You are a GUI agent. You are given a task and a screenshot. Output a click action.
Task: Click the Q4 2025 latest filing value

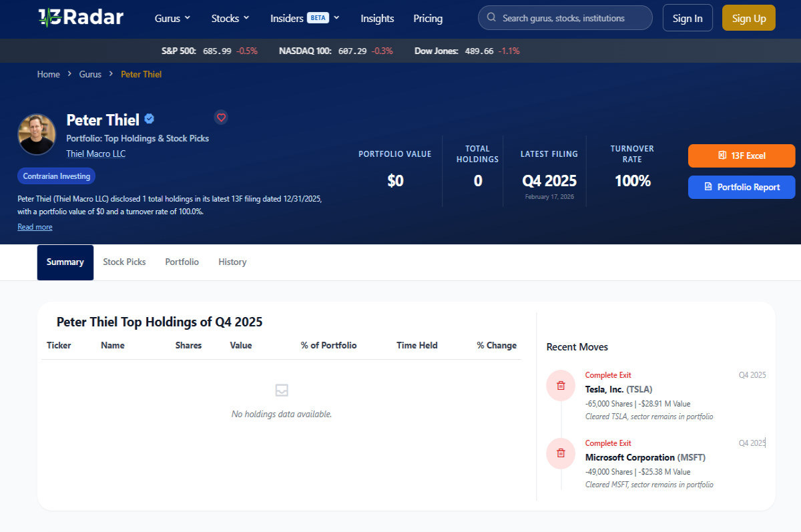point(549,181)
